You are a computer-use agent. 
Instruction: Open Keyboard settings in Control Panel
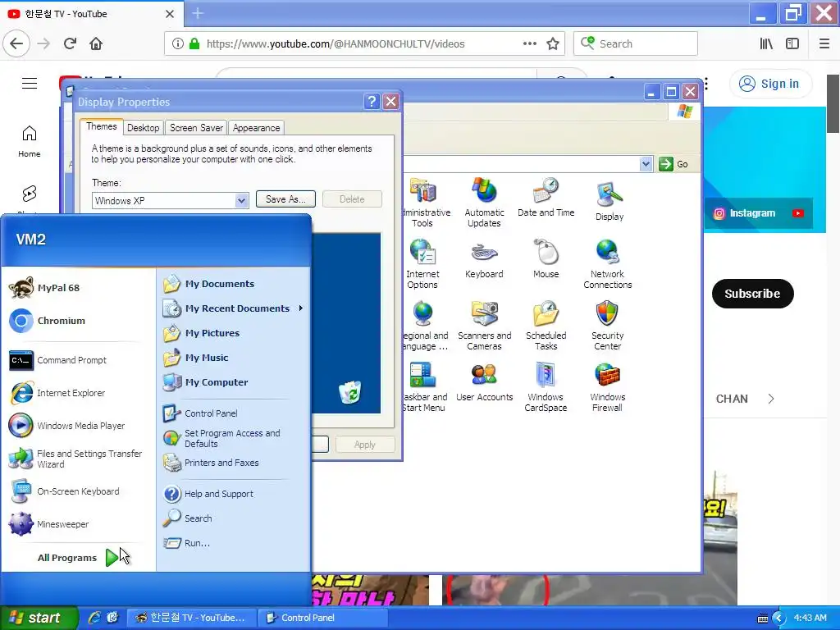pyautogui.click(x=484, y=259)
